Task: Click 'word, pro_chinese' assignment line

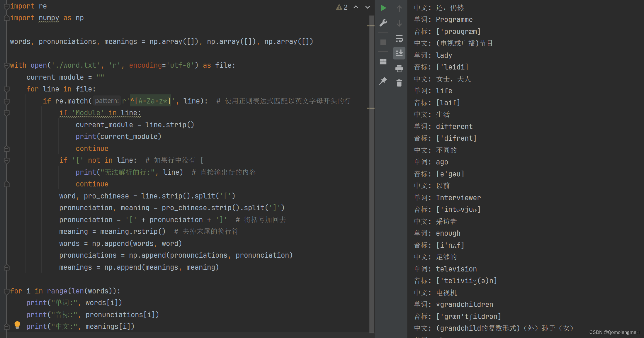Action: 147,196
